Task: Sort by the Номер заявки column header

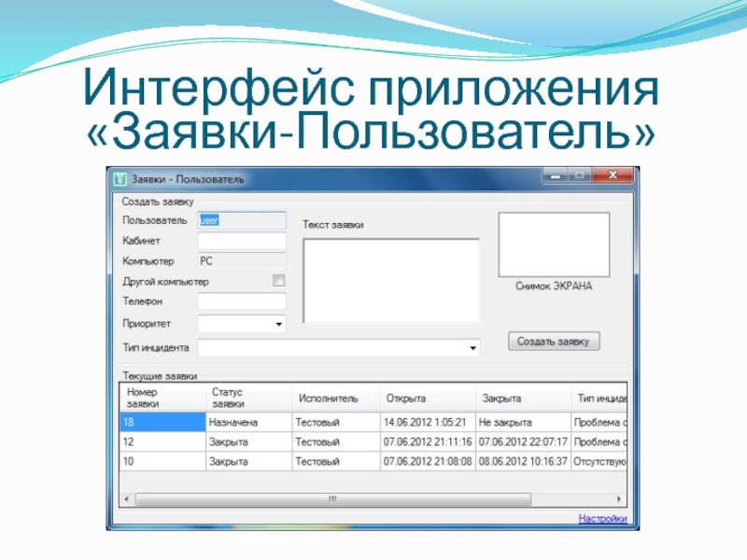Action: [x=162, y=398]
